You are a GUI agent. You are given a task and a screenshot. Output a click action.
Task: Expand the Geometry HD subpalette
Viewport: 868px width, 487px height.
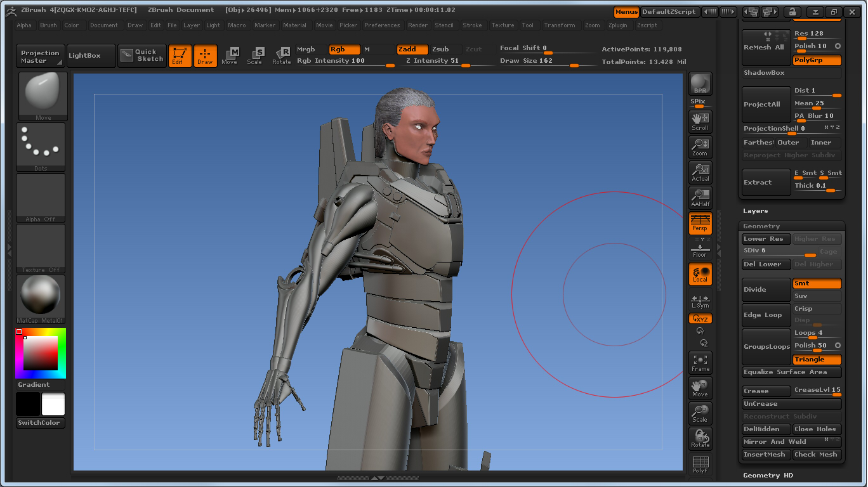click(768, 476)
